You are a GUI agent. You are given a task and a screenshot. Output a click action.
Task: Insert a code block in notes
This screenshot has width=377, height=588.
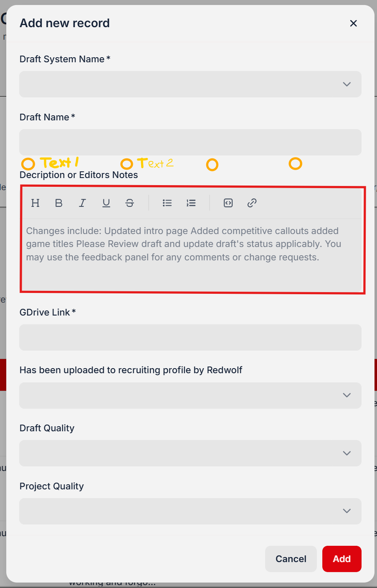pyautogui.click(x=228, y=203)
